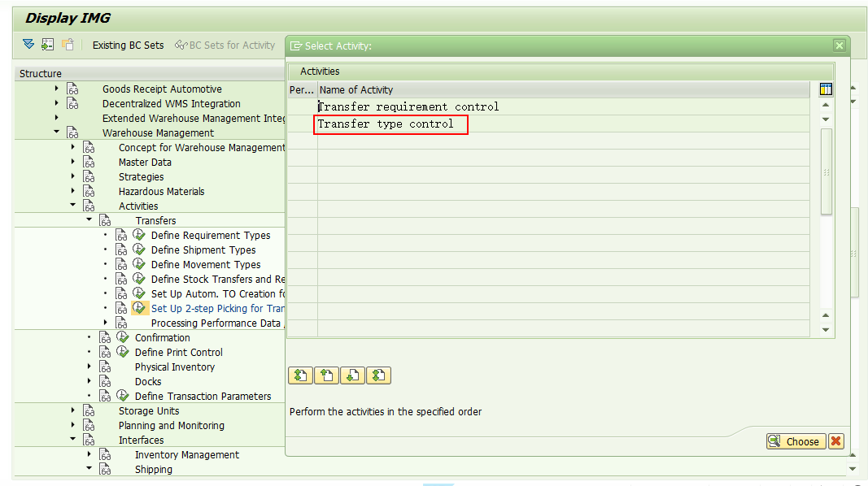
Task: Execute Set Up 2-step Picking activity
Action: coord(139,308)
